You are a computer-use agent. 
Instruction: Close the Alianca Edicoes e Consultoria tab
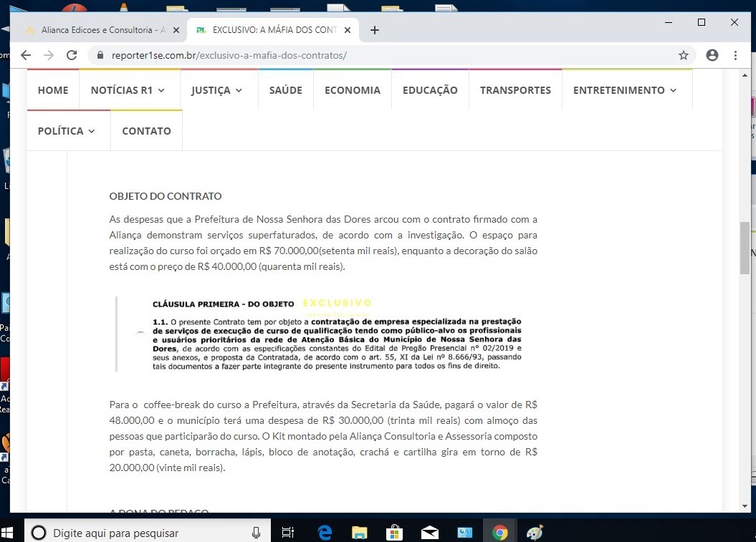[176, 30]
